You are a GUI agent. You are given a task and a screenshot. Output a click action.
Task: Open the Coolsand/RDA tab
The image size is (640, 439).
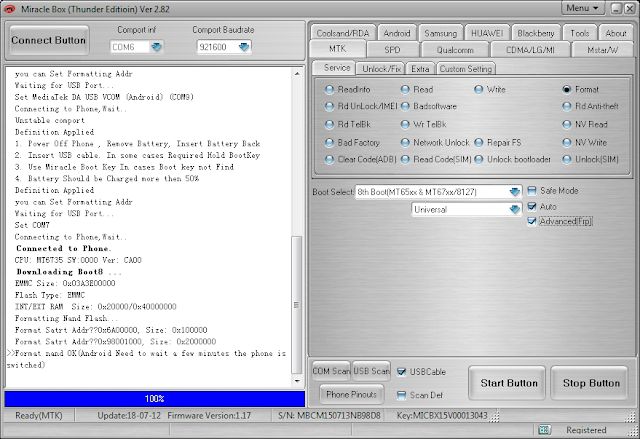[x=342, y=33]
